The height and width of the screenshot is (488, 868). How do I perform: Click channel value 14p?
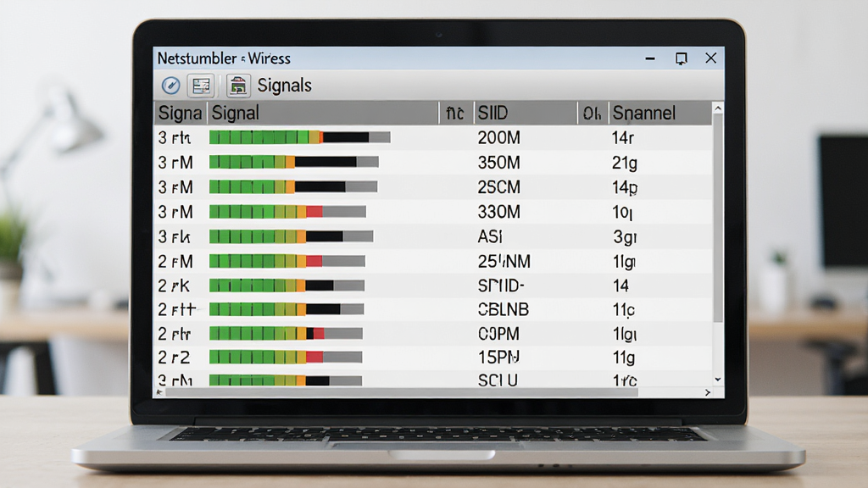coord(625,187)
